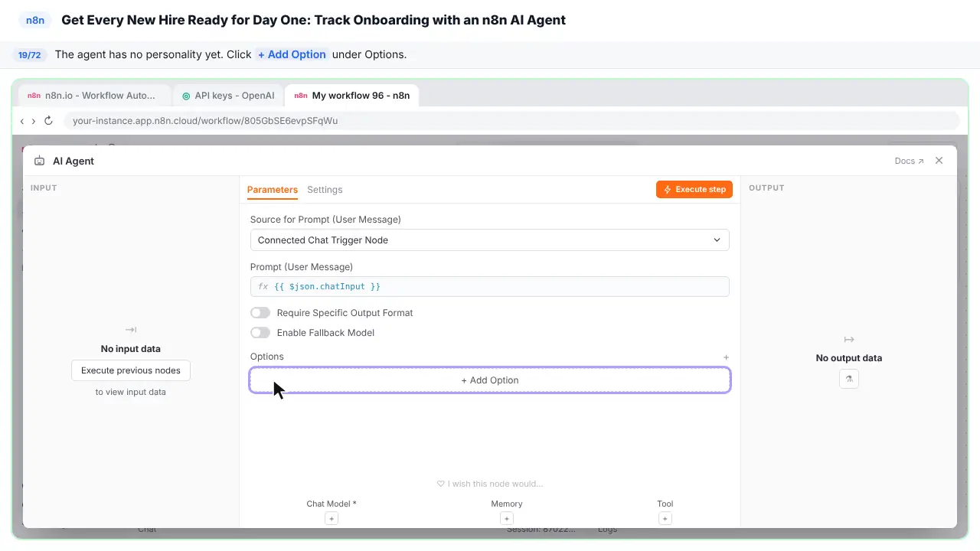This screenshot has width=980, height=551.
Task: Click the OUTPUT panel heading
Action: pos(766,187)
